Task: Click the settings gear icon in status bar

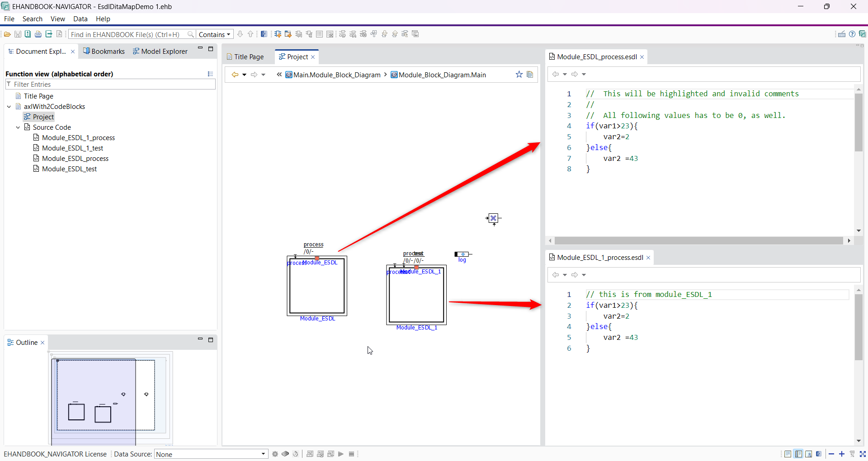Action: (x=275, y=454)
